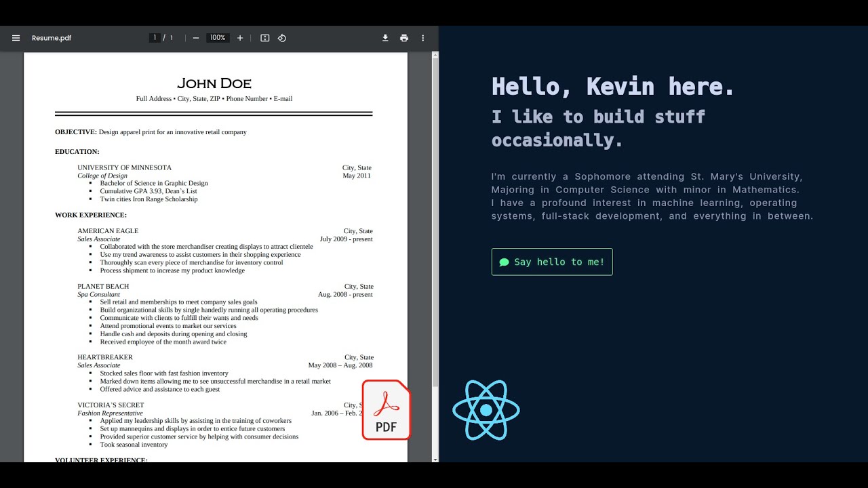Click the 'St. Mary's University' paragraph line
868x488 pixels.
click(647, 177)
